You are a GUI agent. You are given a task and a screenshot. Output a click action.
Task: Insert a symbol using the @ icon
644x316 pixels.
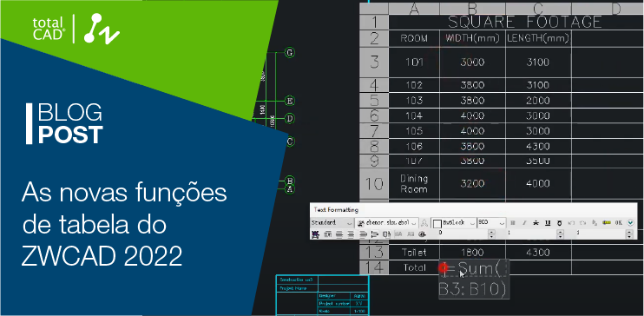pyautogui.click(x=422, y=234)
